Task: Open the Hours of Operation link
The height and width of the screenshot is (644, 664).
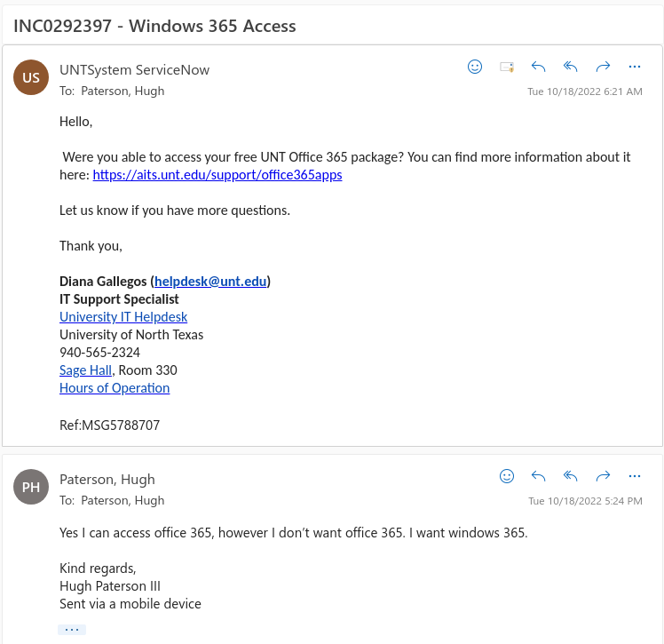Action: [x=115, y=388]
